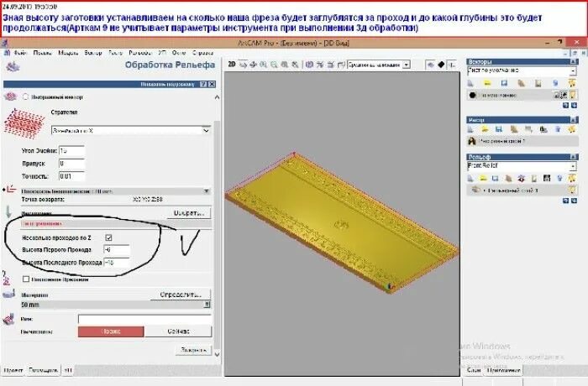Open the Справка menu

(x=202, y=53)
